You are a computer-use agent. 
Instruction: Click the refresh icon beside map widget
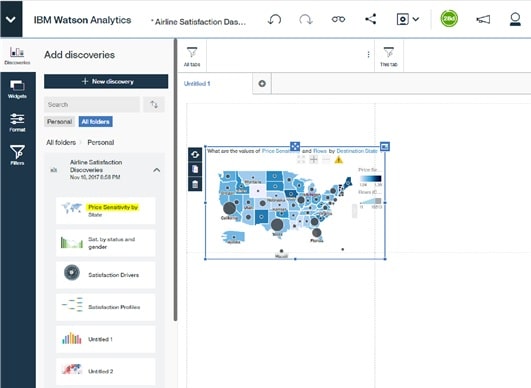pyautogui.click(x=195, y=154)
